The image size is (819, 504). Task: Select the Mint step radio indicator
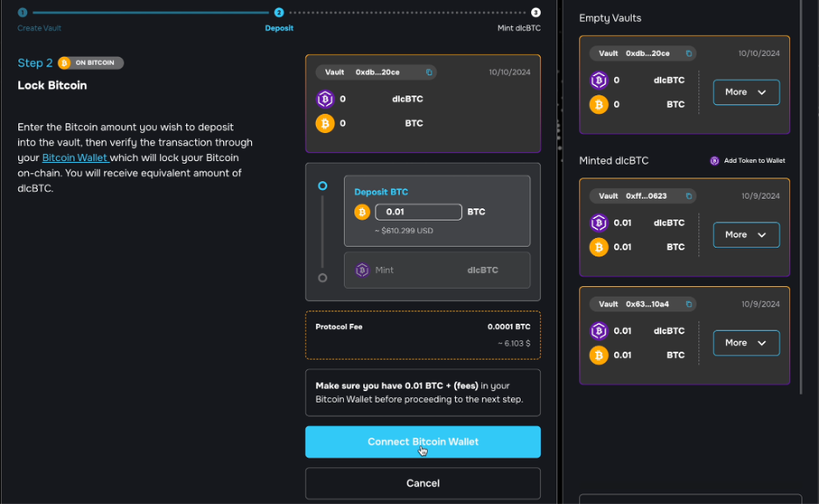pos(323,278)
